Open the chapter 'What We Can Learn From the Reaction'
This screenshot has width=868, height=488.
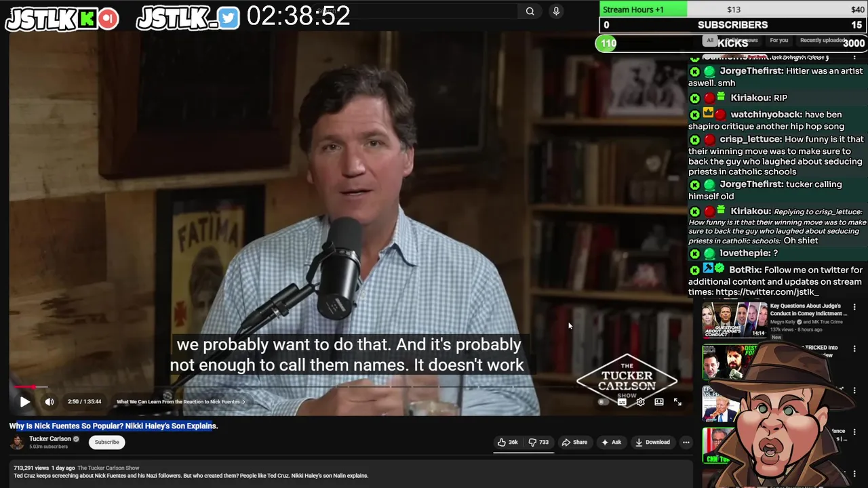180,402
